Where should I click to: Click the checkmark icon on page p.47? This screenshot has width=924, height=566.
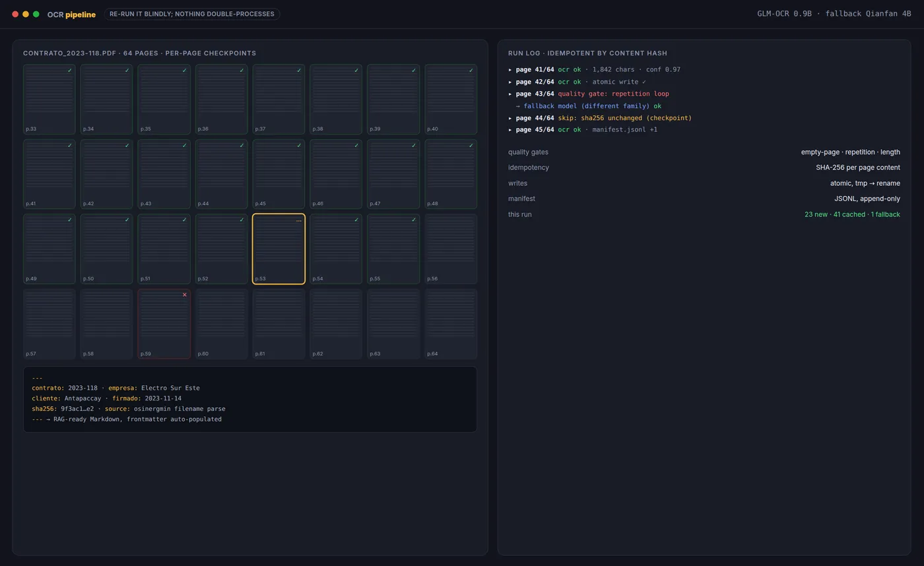[x=414, y=146]
